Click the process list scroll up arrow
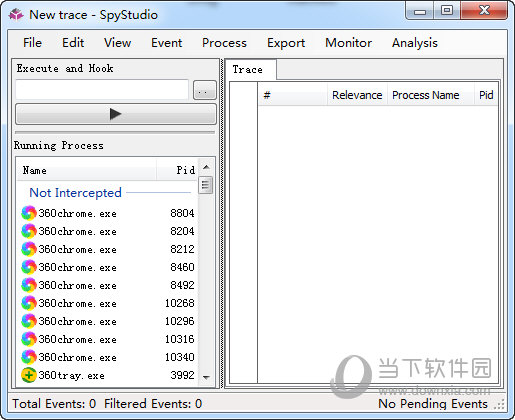The image size is (515, 420). pyautogui.click(x=206, y=167)
